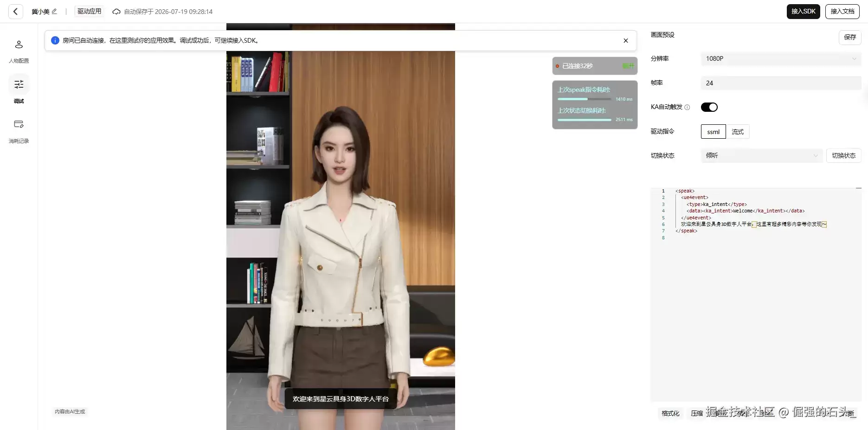Open the 调试 debug sidebar section
This screenshot has height=430, width=868.
19,90
